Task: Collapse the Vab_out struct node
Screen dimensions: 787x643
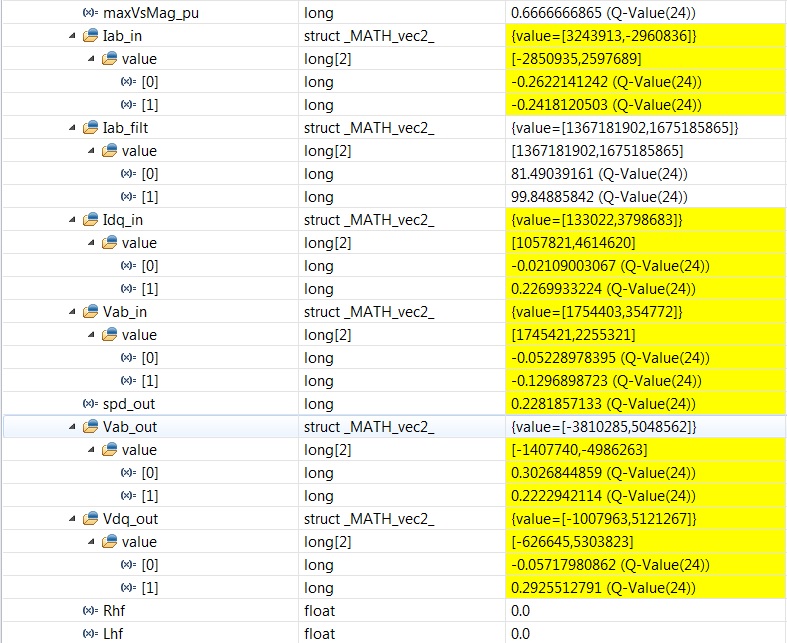Action: [x=72, y=427]
